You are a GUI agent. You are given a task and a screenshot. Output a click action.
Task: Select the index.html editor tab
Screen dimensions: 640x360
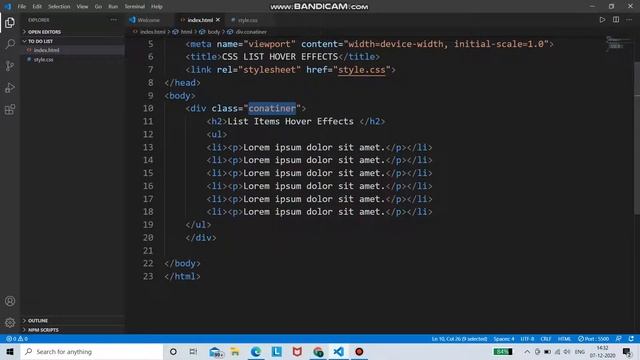point(200,20)
